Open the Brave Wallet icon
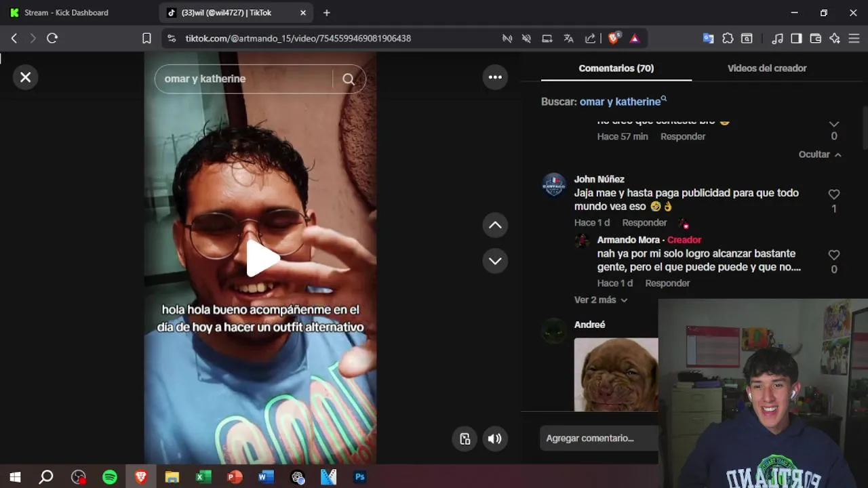Viewport: 868px width, 488px height. 816,39
